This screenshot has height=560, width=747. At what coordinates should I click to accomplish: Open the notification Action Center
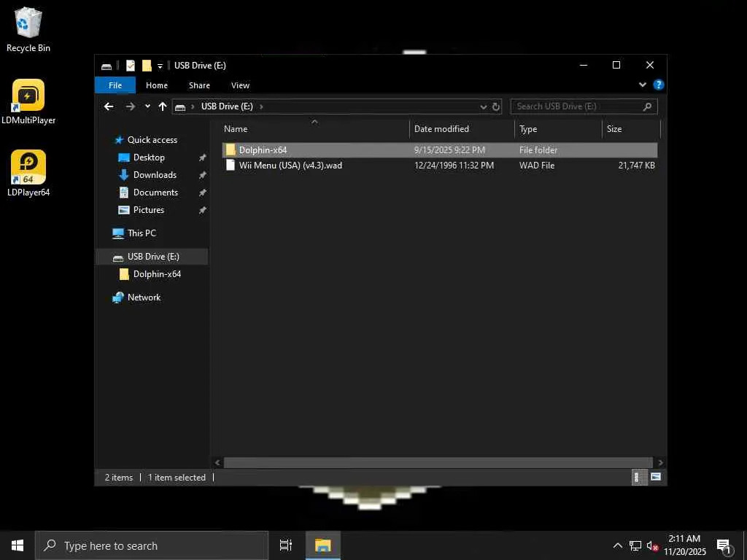(724, 547)
